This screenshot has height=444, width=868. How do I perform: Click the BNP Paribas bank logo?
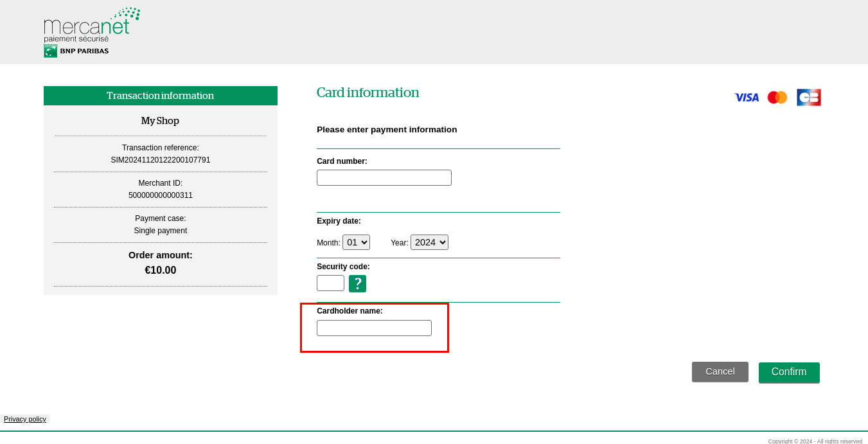tap(76, 50)
